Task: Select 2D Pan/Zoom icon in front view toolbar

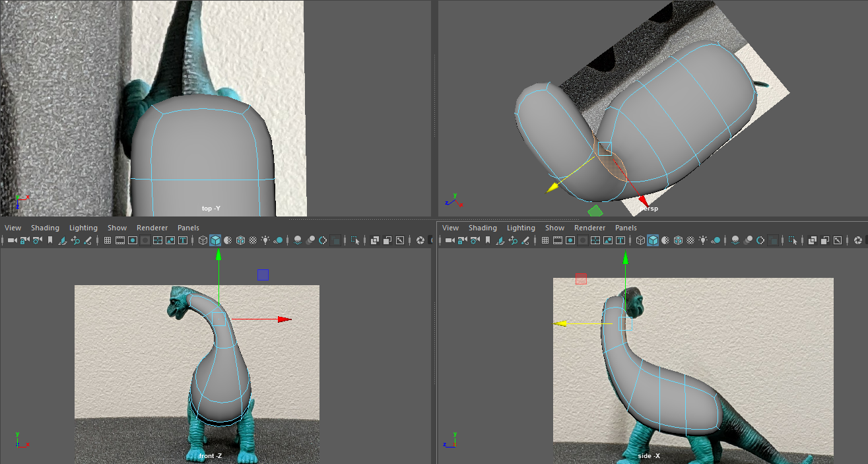Action: 76,240
